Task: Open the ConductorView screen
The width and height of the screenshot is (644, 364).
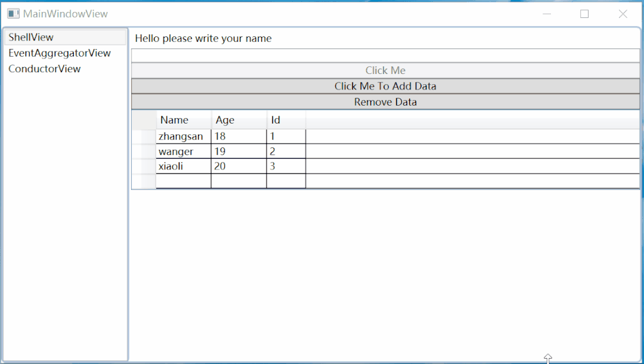Action: [45, 69]
